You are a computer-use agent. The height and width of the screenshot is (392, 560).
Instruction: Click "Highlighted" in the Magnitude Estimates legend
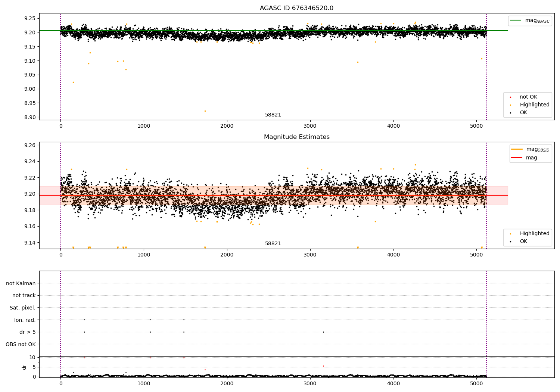pos(535,234)
